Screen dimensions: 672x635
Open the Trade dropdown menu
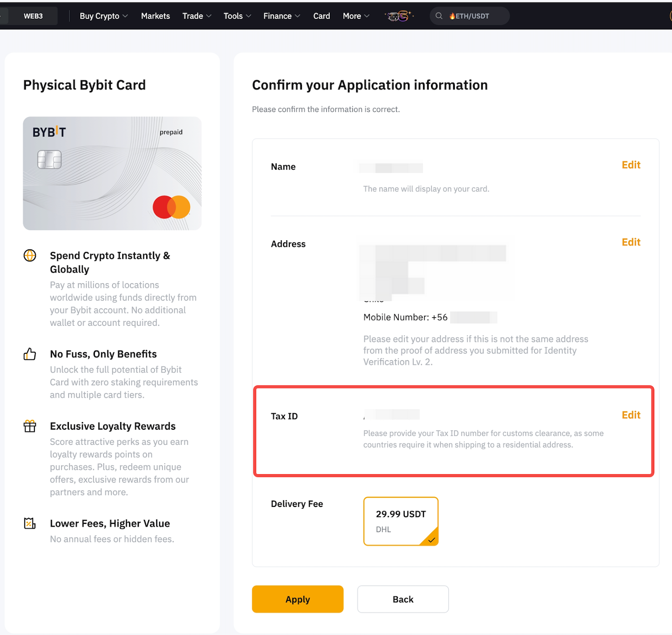[197, 16]
